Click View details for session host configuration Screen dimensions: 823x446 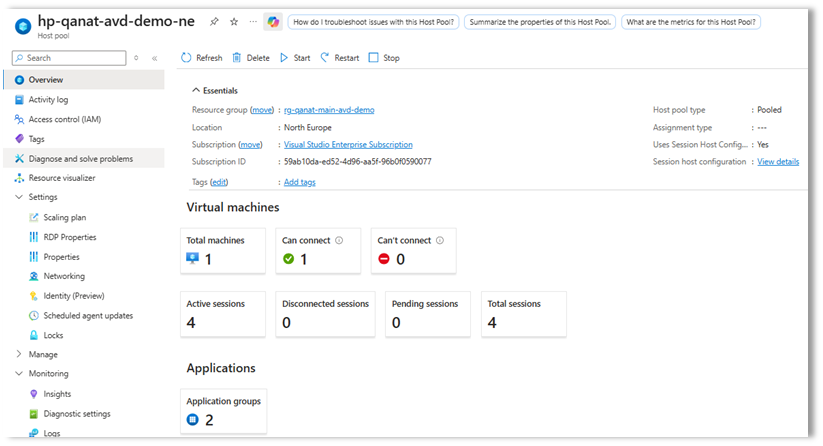[x=778, y=162]
